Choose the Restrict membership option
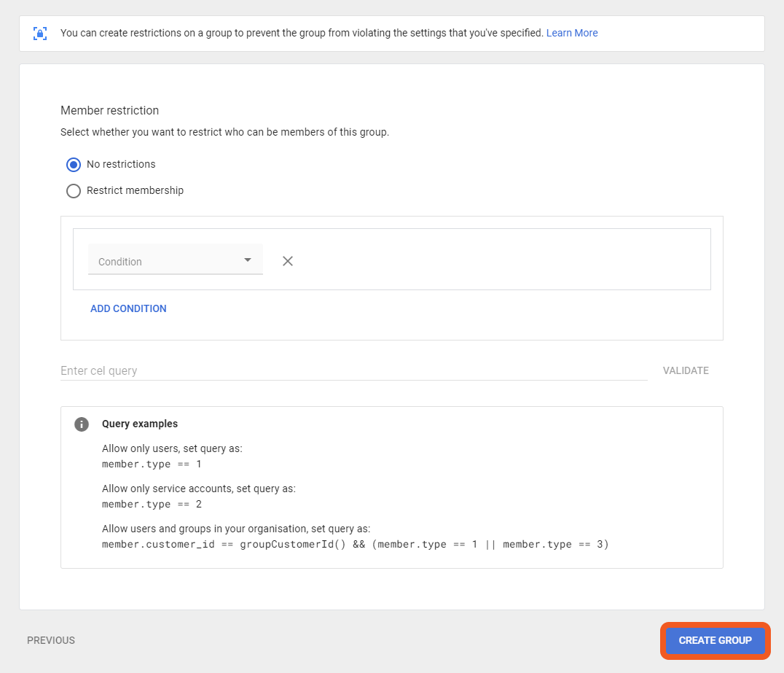This screenshot has height=673, width=784. coord(74,191)
